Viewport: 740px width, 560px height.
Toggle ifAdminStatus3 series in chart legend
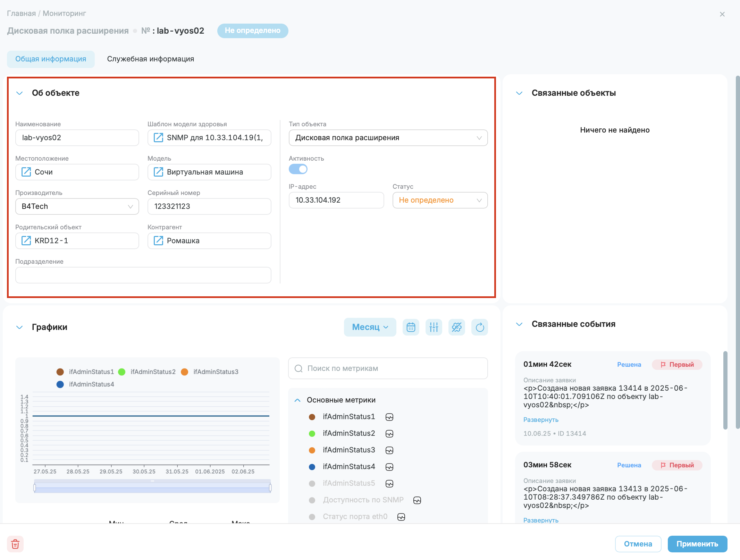[x=210, y=372]
